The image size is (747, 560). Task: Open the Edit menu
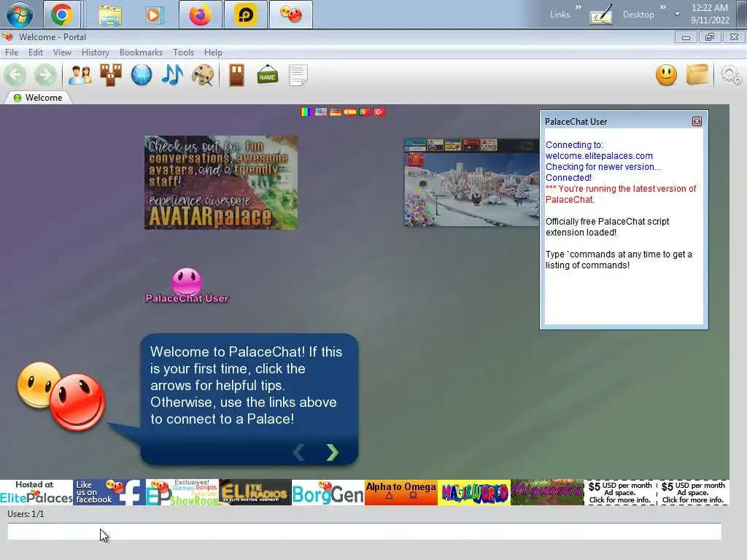(x=36, y=52)
